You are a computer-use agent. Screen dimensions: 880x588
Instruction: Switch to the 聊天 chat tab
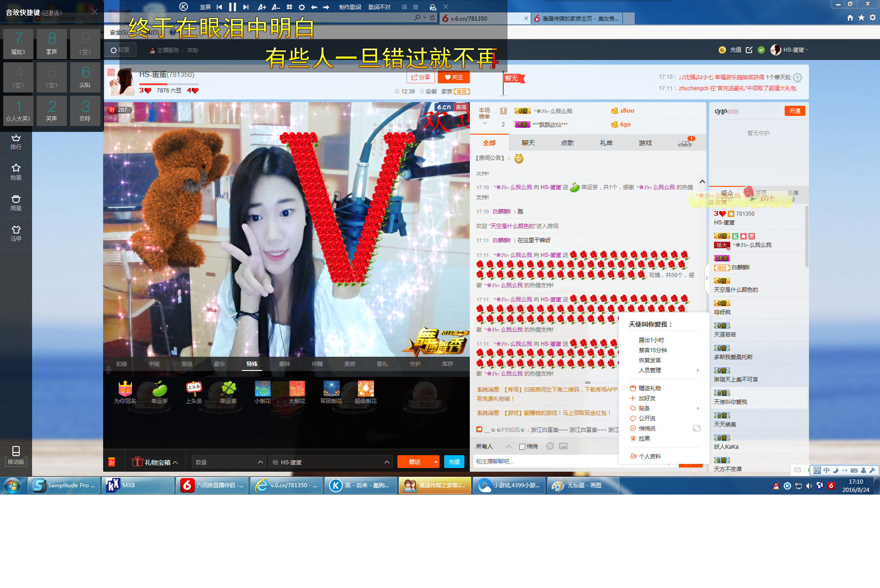528,143
